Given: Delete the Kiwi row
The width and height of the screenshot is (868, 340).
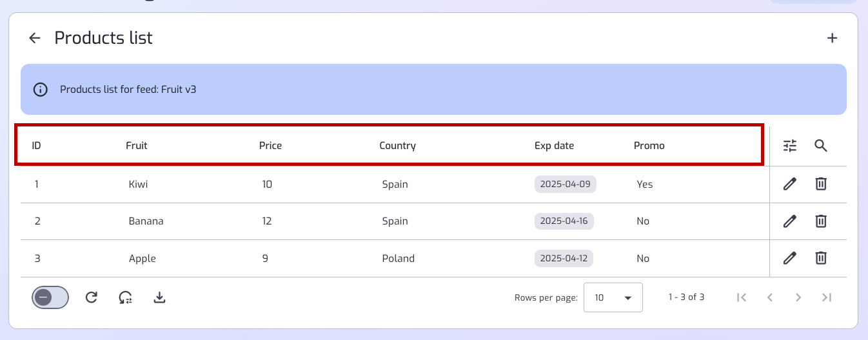Looking at the screenshot, I should (820, 184).
